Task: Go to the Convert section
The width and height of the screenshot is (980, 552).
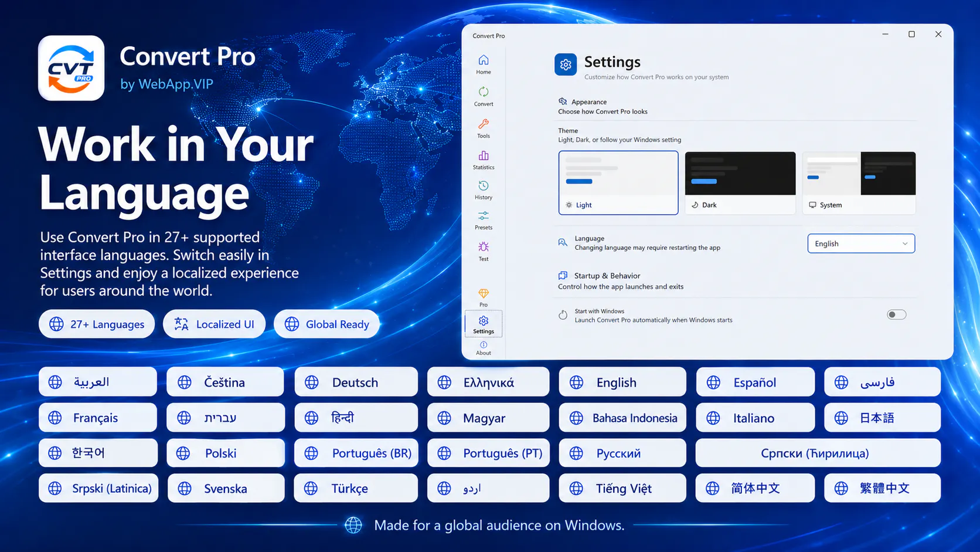Action: pos(484,96)
